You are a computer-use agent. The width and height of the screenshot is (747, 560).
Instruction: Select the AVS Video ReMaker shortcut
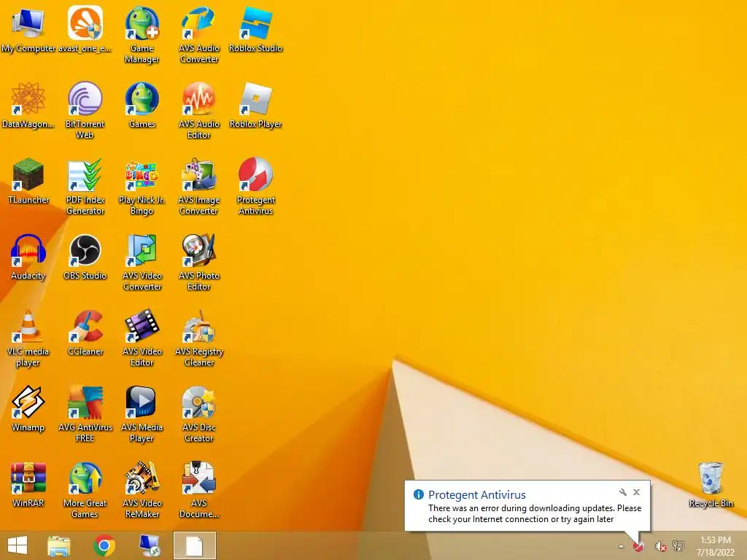(142, 490)
